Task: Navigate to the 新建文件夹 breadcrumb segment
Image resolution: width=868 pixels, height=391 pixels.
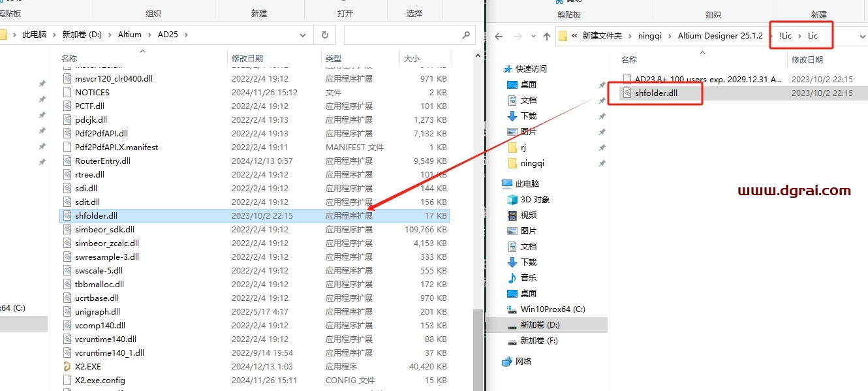Action: [x=602, y=36]
